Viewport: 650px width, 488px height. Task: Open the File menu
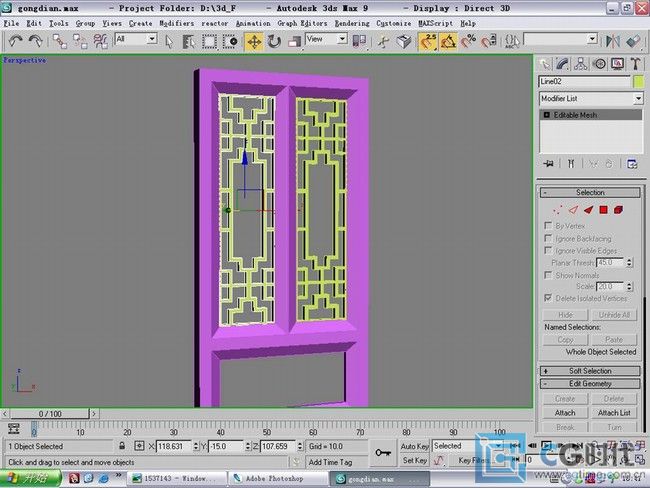click(x=11, y=23)
